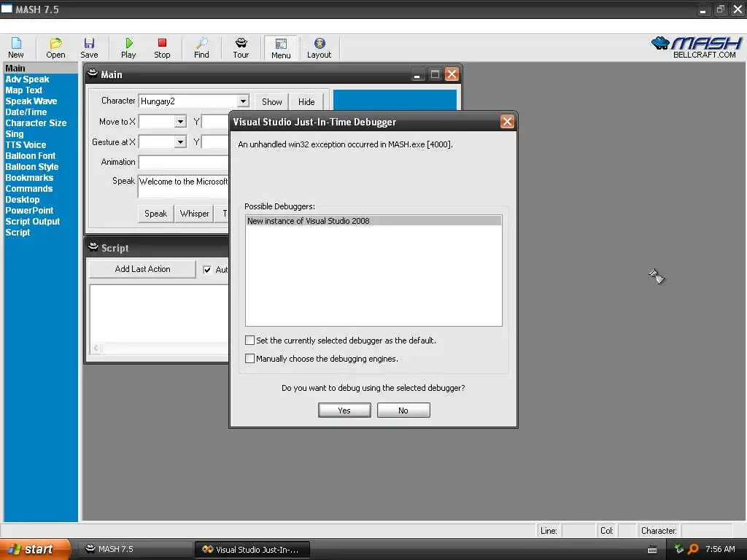Open Character Size panel

point(36,122)
